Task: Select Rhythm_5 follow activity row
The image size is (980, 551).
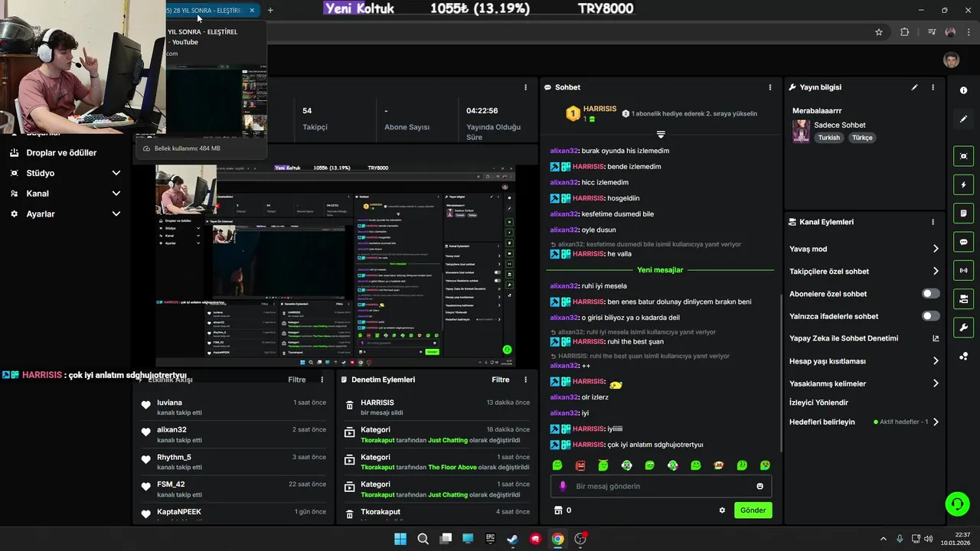Action: (234, 461)
